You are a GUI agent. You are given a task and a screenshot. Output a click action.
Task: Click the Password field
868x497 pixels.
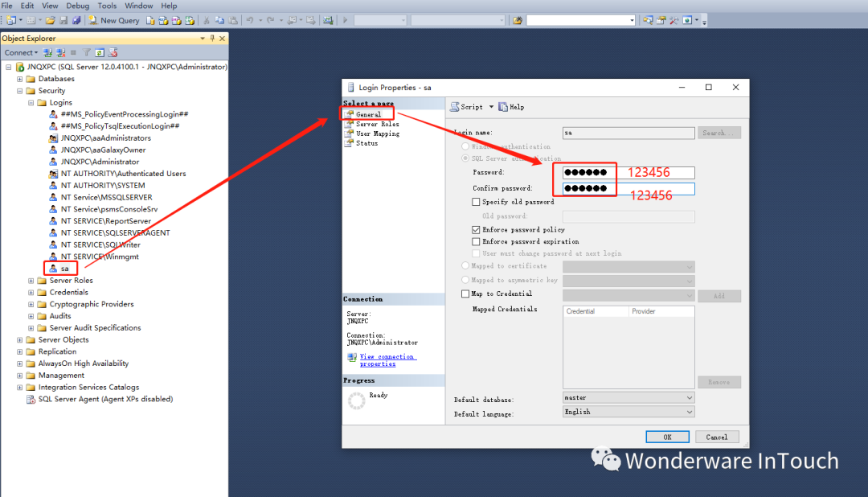628,172
